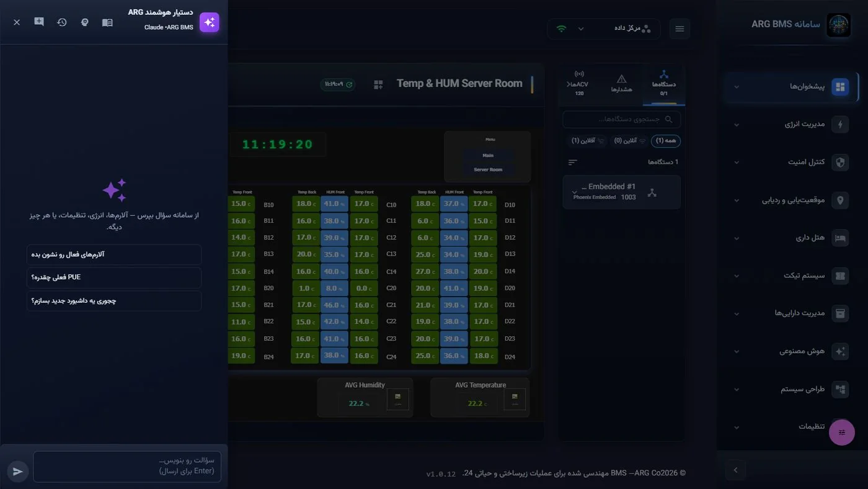
Task: Open the کنترل امنیت sidebar menu
Action: pyautogui.click(x=792, y=162)
